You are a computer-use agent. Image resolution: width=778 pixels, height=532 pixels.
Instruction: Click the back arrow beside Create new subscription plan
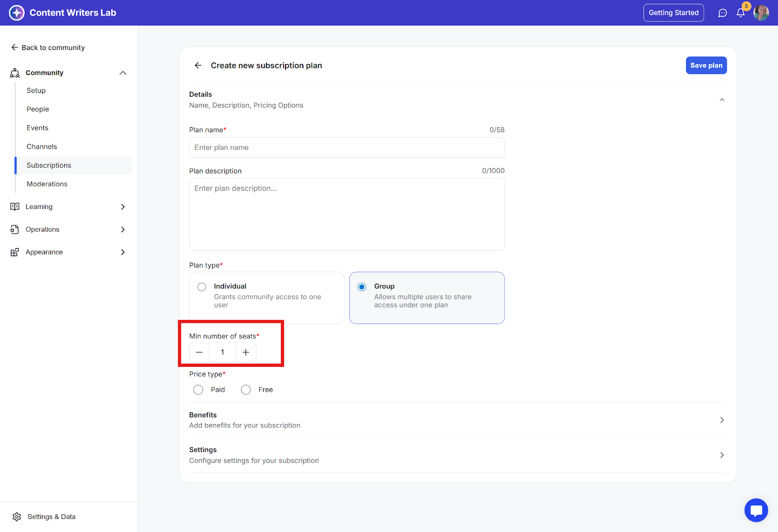tap(198, 66)
